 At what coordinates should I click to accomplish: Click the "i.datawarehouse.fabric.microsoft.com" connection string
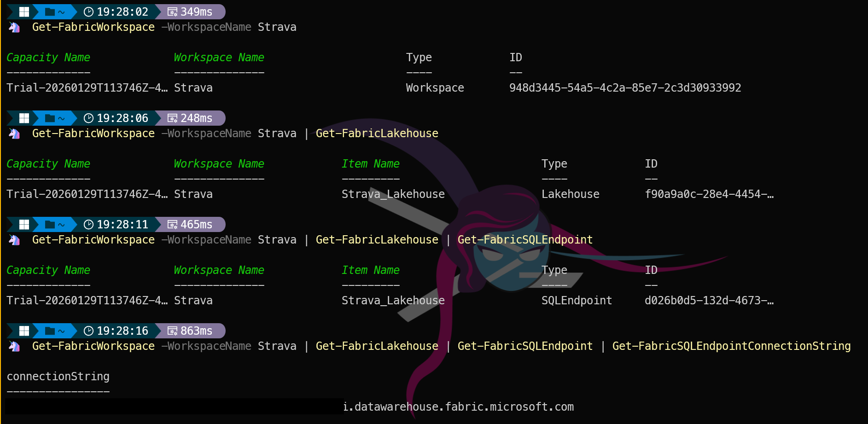(459, 407)
